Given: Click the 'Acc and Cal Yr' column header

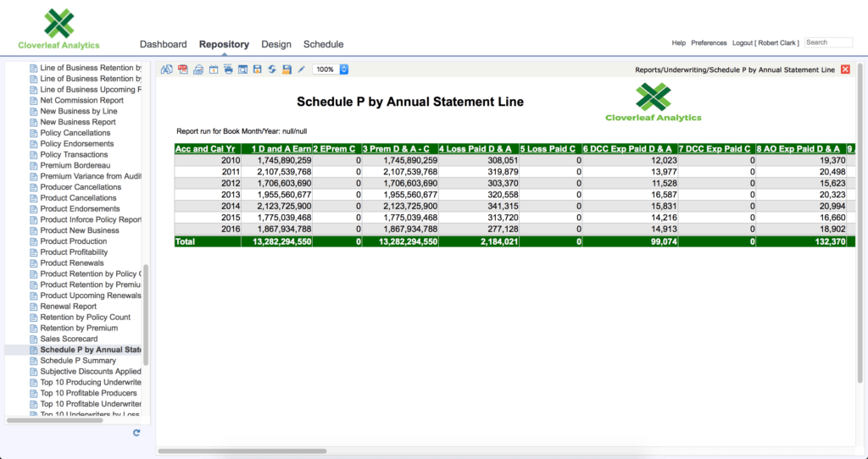Looking at the screenshot, I should [208, 149].
